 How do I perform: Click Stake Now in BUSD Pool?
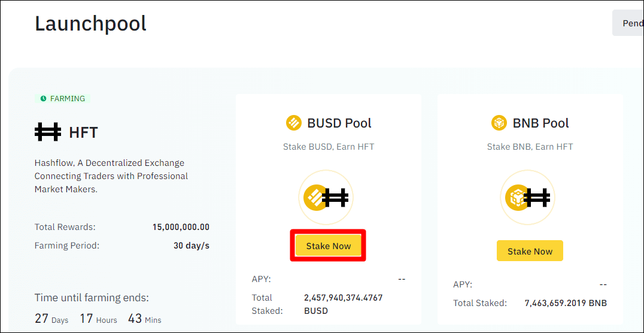click(328, 246)
